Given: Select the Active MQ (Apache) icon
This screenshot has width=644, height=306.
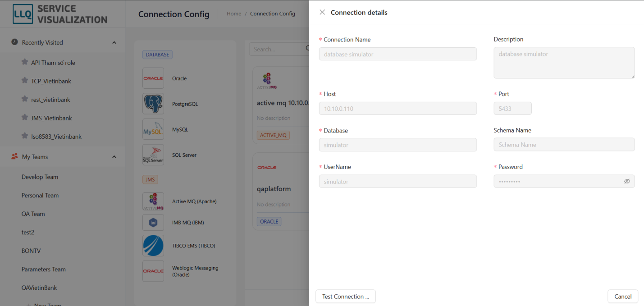Looking at the screenshot, I should [x=153, y=201].
